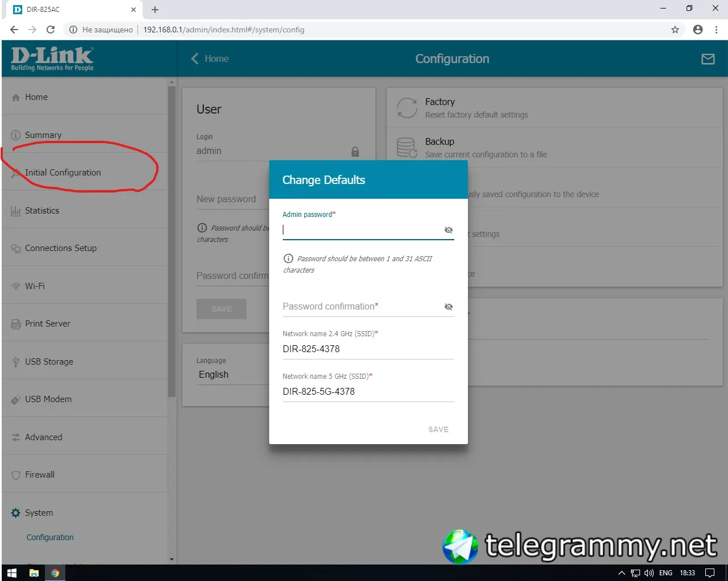Click the Chrome icon in the taskbar
The image size is (728, 581).
point(55,573)
